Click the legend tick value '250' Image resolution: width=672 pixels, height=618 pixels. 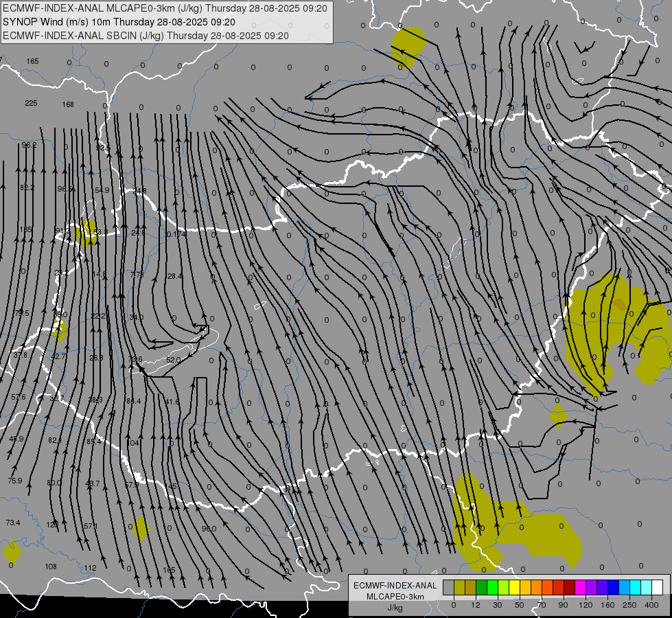click(629, 605)
